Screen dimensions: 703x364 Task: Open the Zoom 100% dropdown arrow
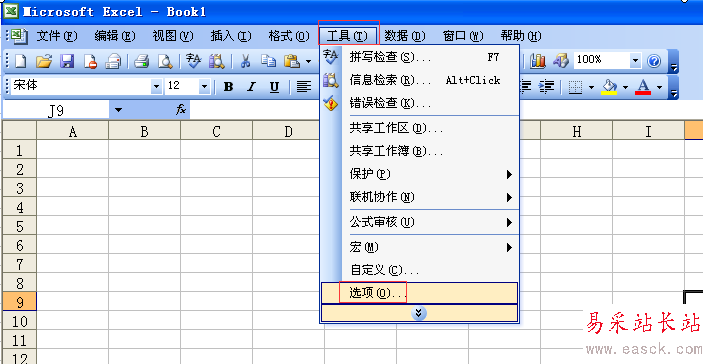pyautogui.click(x=635, y=61)
